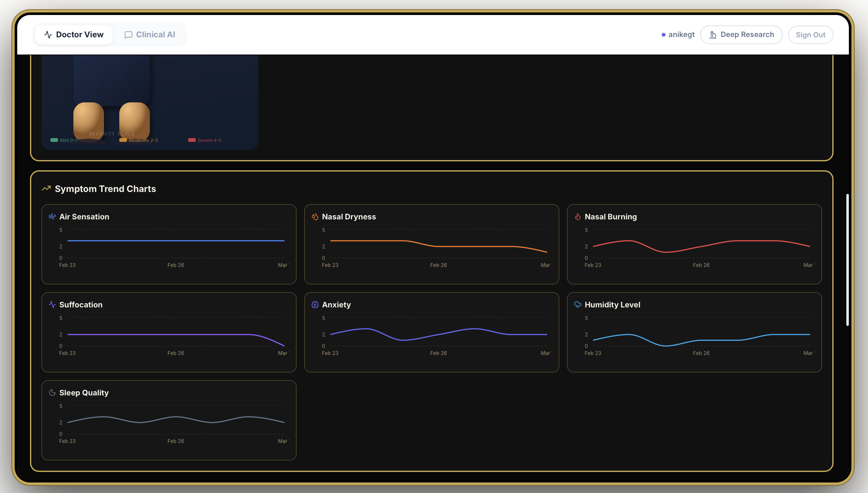
Task: Click the trending arrow icon beside Symptom Trend Charts
Action: point(46,188)
